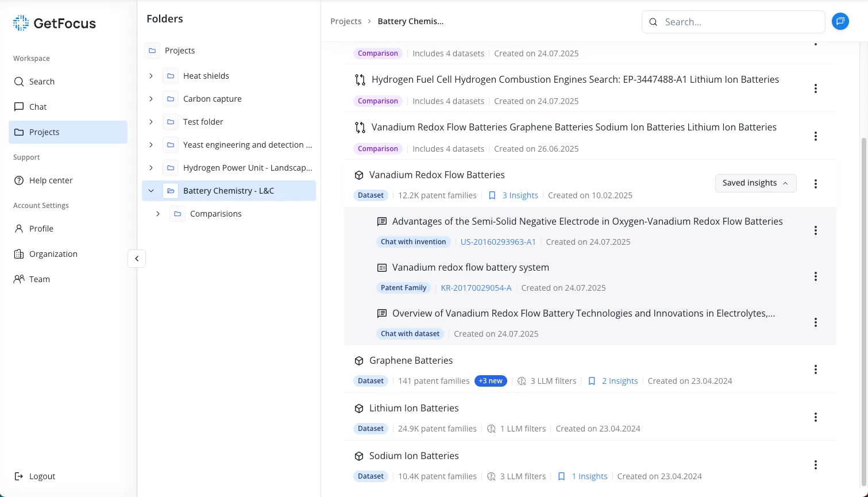Open the Help center
The image size is (868, 497).
(x=68, y=180)
